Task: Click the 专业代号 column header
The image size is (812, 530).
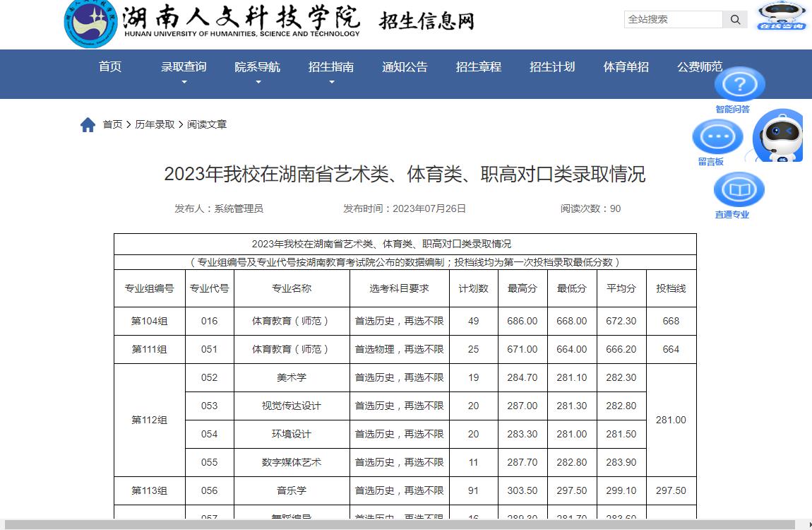Action: tap(209, 288)
